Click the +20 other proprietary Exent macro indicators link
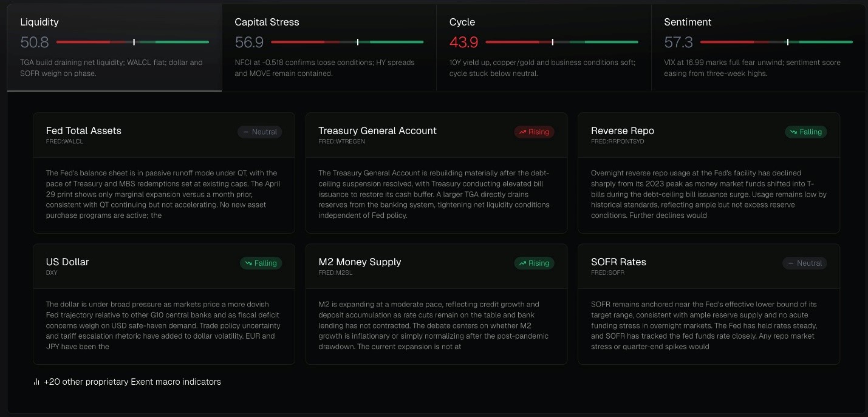The image size is (868, 417). coord(132,382)
